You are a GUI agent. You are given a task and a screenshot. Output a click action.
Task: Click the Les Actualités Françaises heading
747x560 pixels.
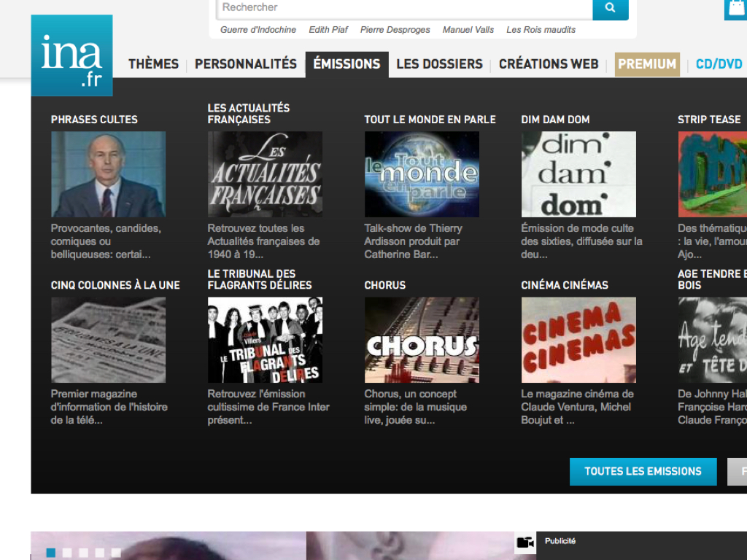(249, 114)
